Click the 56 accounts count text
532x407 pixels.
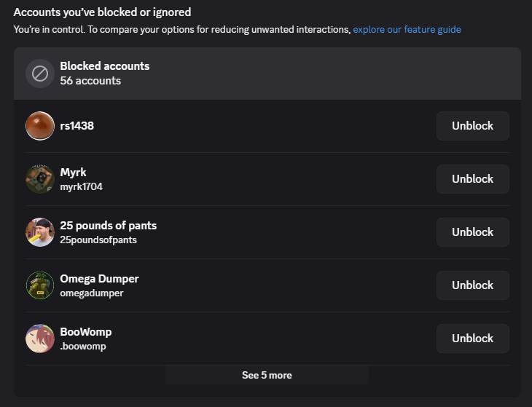tap(90, 81)
